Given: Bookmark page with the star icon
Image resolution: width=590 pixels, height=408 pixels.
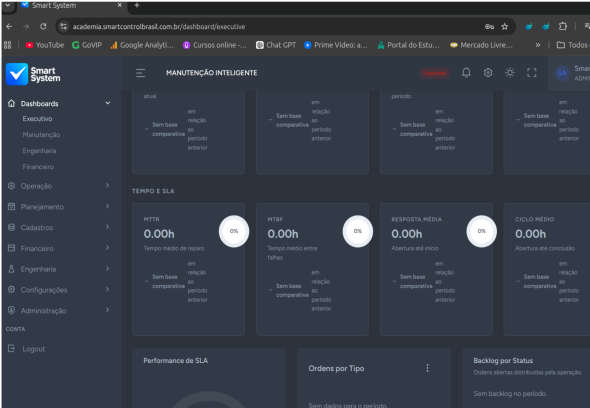Looking at the screenshot, I should tap(505, 26).
